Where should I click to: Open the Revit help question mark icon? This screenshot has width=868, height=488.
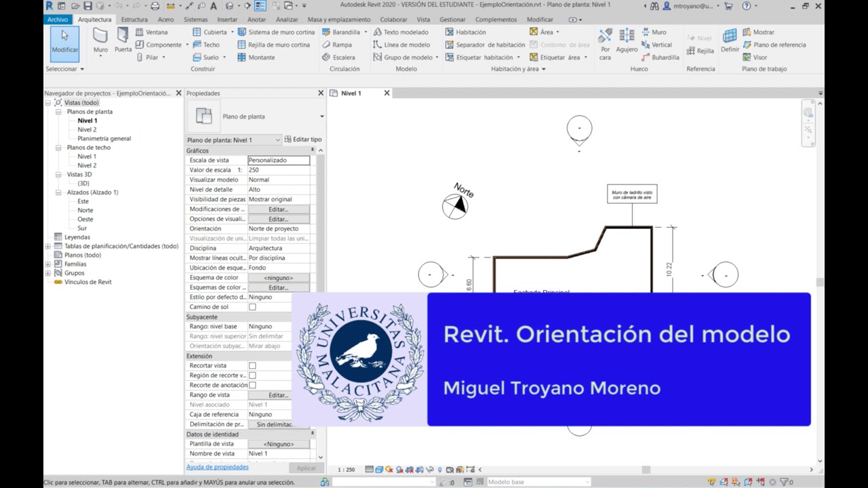[x=747, y=6]
